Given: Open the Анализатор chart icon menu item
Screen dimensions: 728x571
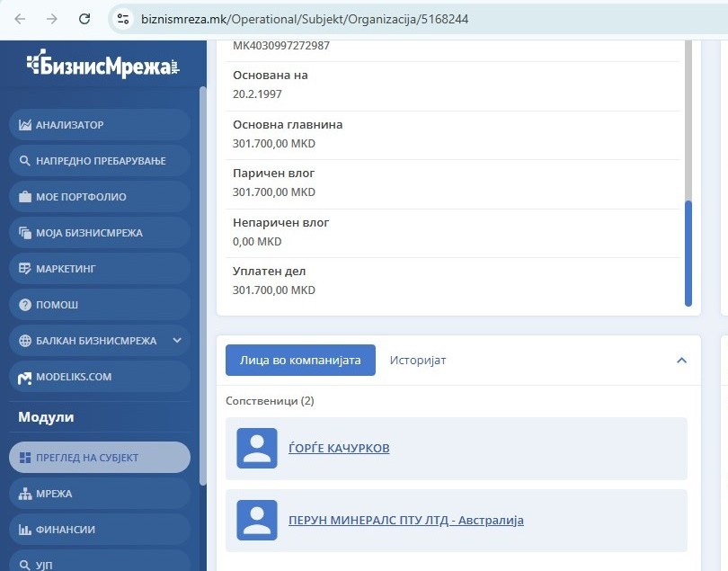Looking at the screenshot, I should click(99, 125).
